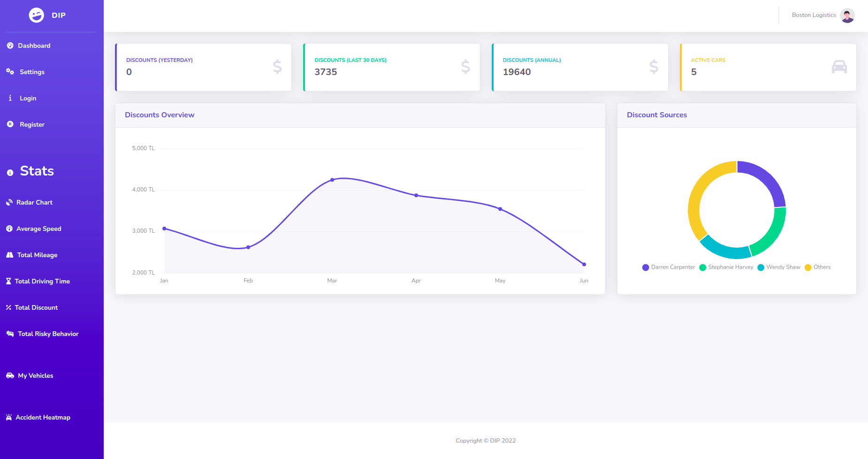
Task: Click the Radar Chart satellite dish icon
Action: pos(9,202)
